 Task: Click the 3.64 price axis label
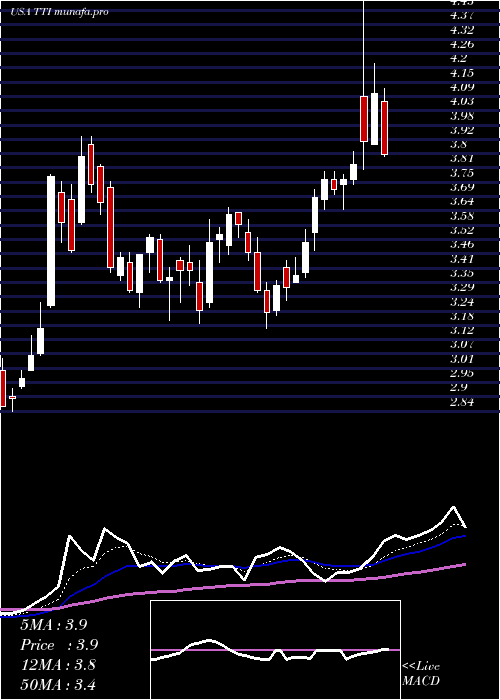pos(463,201)
